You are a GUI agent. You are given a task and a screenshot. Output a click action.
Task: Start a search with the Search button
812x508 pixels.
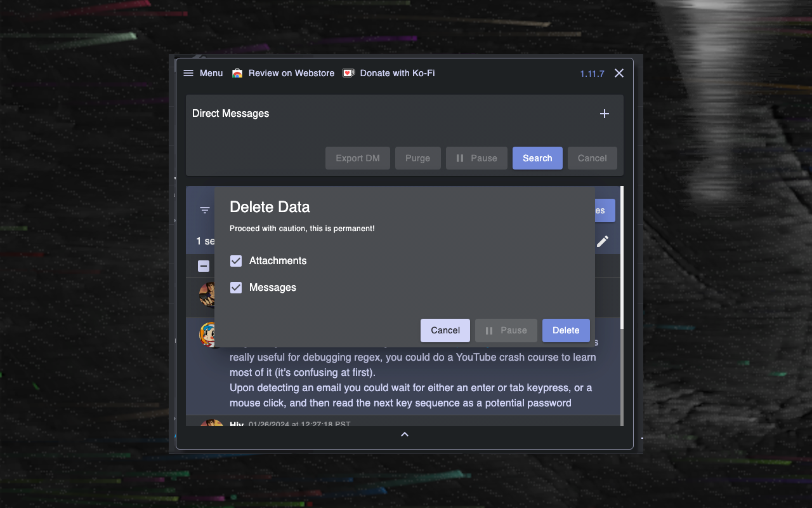[x=537, y=158]
